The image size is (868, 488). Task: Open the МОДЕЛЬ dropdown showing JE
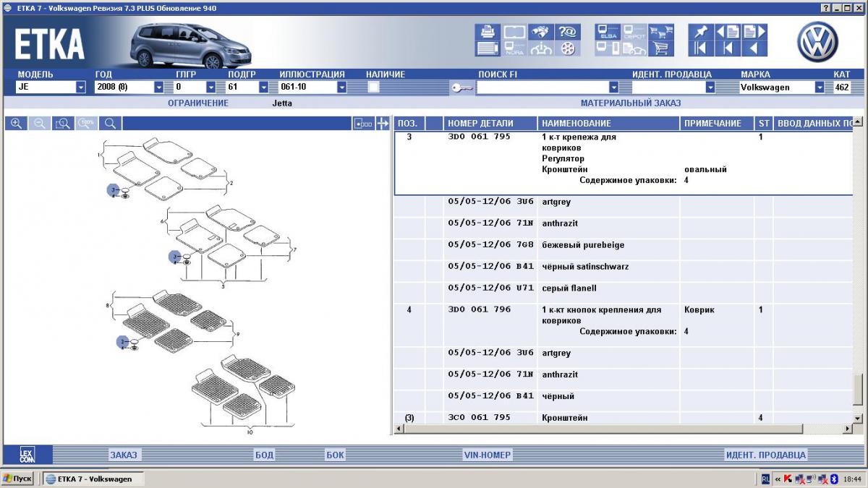[80, 87]
